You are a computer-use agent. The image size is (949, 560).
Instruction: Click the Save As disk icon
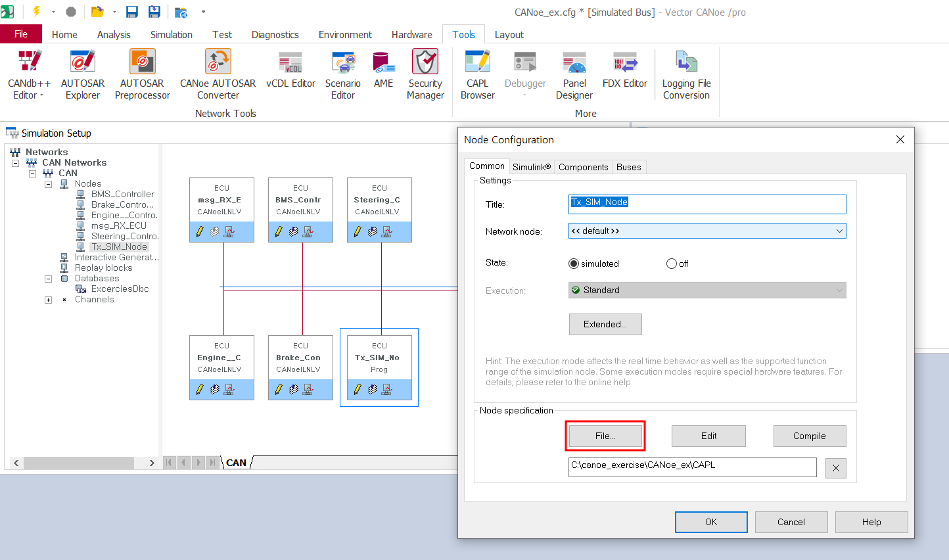tap(154, 12)
